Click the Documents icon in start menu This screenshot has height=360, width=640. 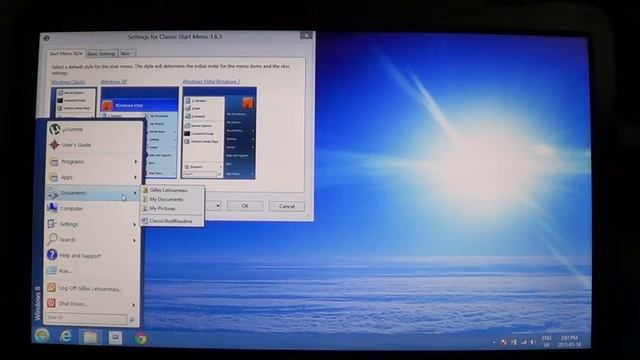click(x=53, y=193)
